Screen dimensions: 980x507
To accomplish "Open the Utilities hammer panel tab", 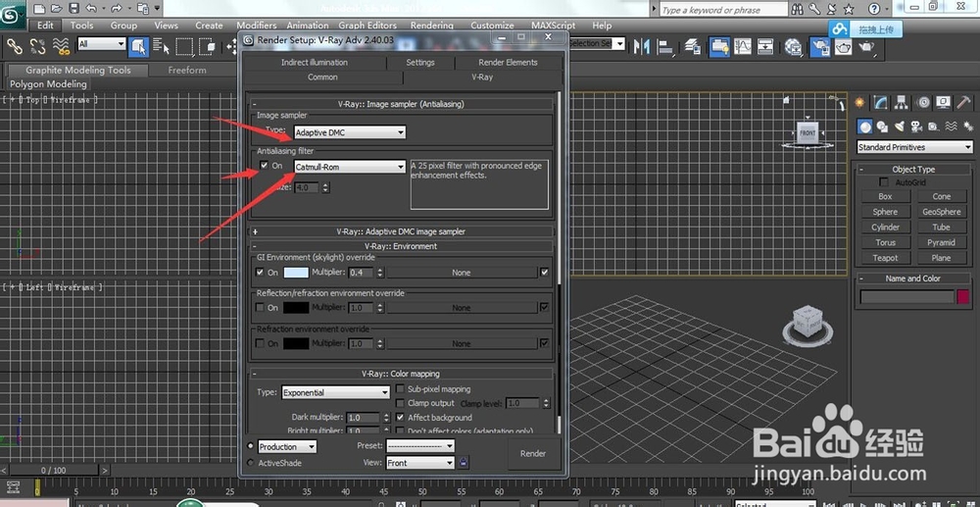I will [x=963, y=102].
